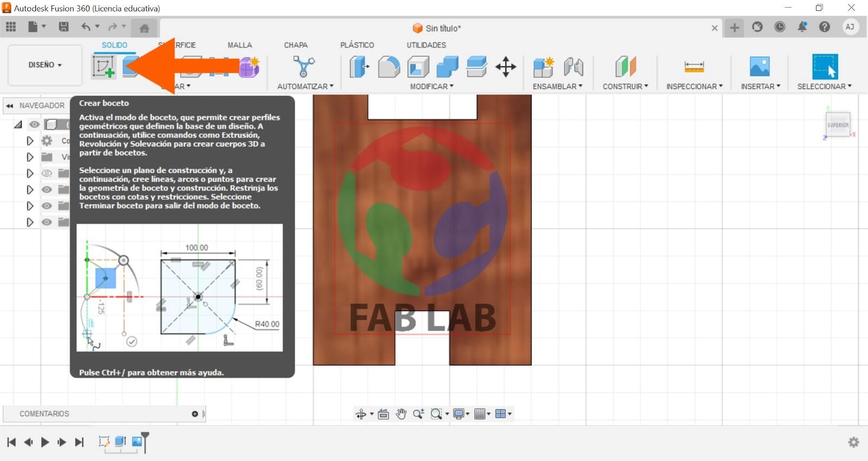Show the hidden folder with crossed-out eye
Image resolution: width=868 pixels, height=461 pixels.
point(47,173)
